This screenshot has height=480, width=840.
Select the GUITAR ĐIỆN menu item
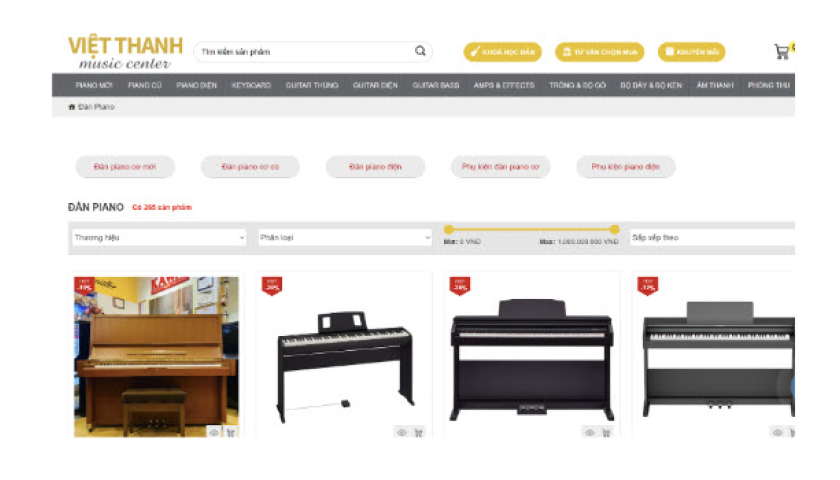[375, 85]
